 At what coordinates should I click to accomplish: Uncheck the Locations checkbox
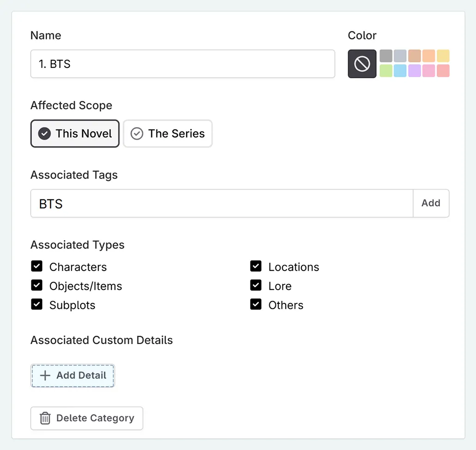256,266
